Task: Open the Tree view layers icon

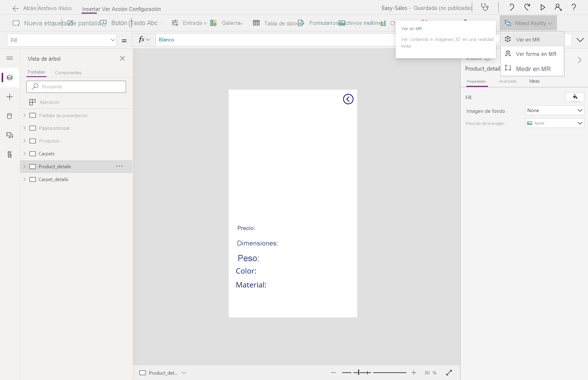Action: (x=10, y=78)
